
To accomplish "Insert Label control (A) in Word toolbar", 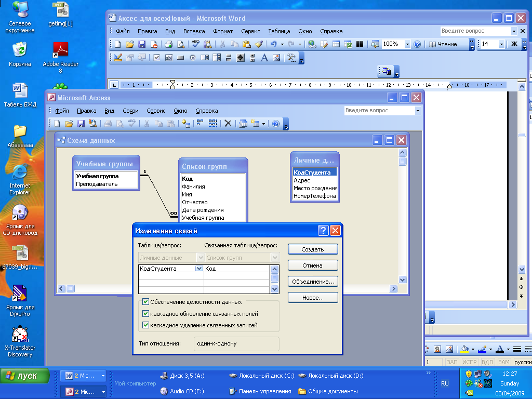I will pyautogui.click(x=264, y=58).
